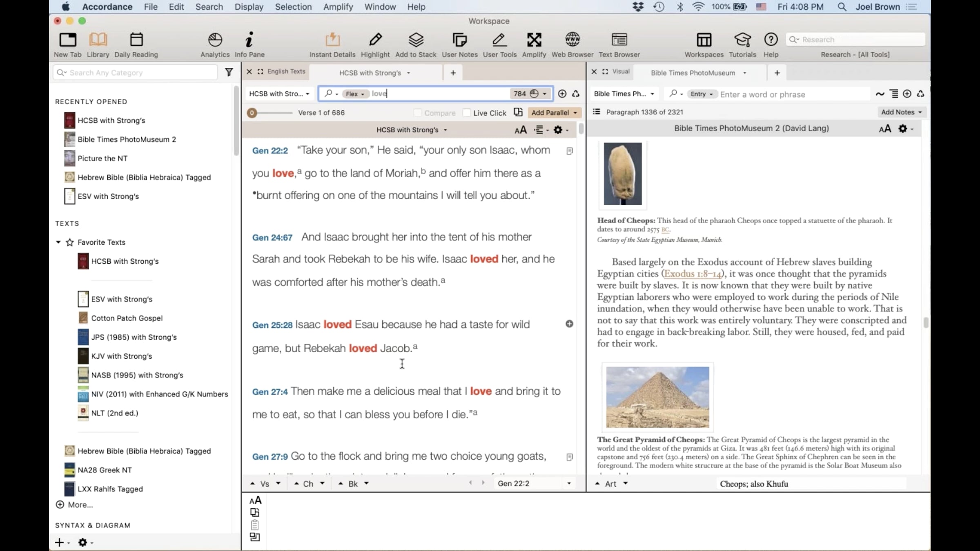This screenshot has height=551, width=980.
Task: Enable the Live Click checkbox
Action: point(467,113)
